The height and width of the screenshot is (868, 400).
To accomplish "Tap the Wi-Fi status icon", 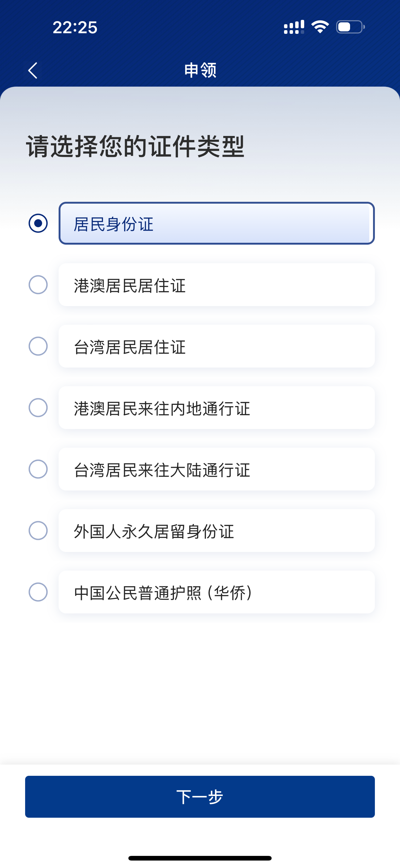I will [320, 27].
